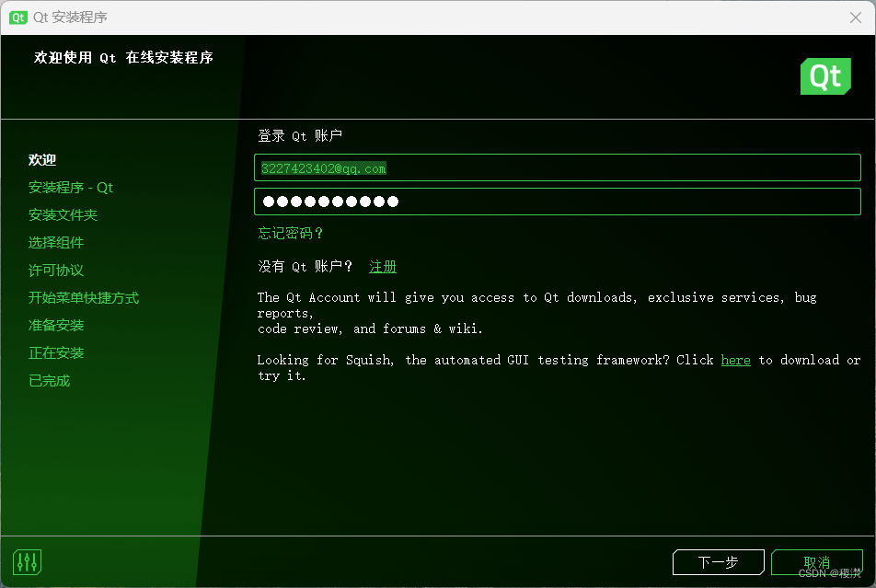Click the Qt icon in title bar
876x588 pixels.
tap(17, 17)
